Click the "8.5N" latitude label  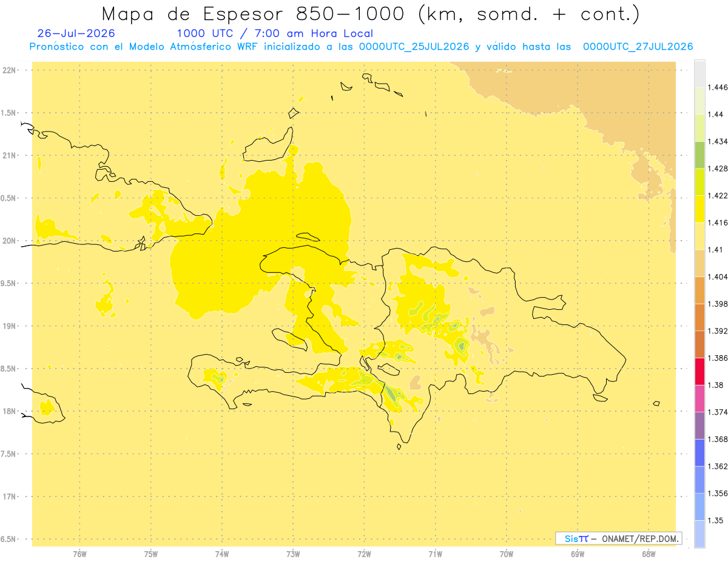tap(9, 369)
